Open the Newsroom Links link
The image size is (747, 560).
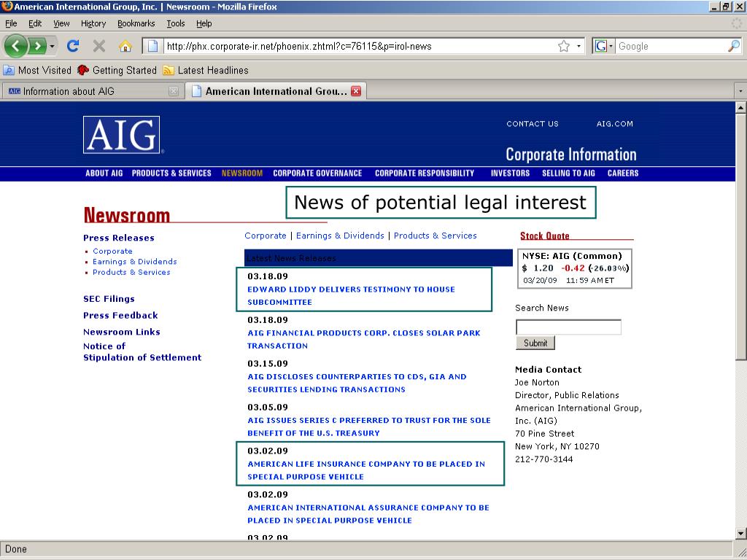pos(122,332)
